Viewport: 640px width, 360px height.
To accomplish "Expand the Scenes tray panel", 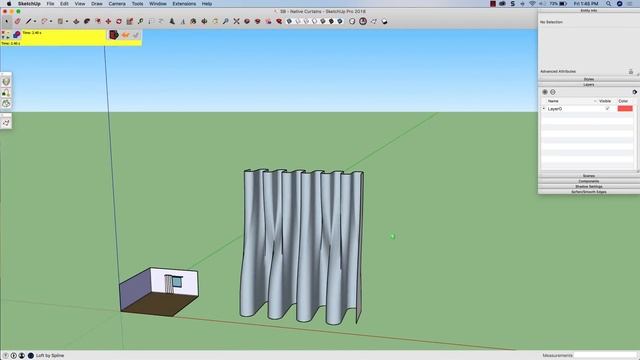I will [x=589, y=176].
